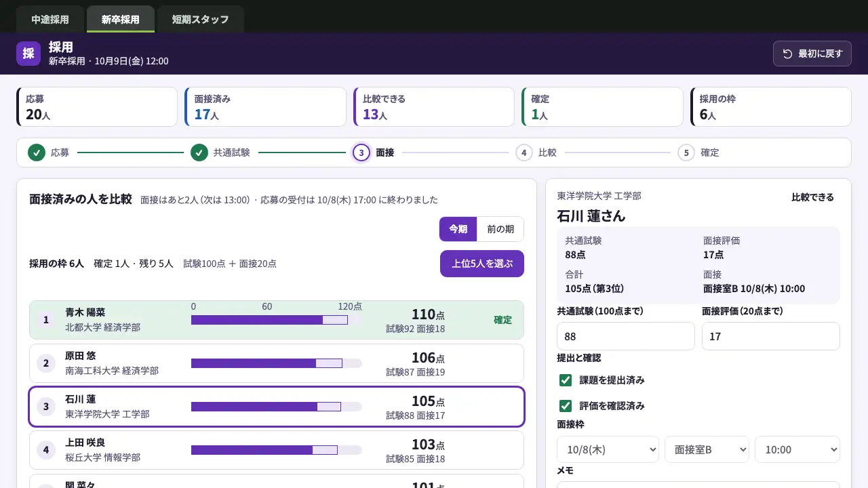This screenshot has height=488, width=868.
Task: Click the 面接済み 17人 summary card
Action: coord(265,106)
